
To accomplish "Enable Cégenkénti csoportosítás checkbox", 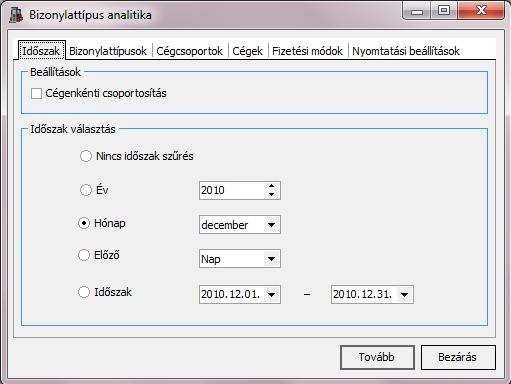I will pos(36,93).
